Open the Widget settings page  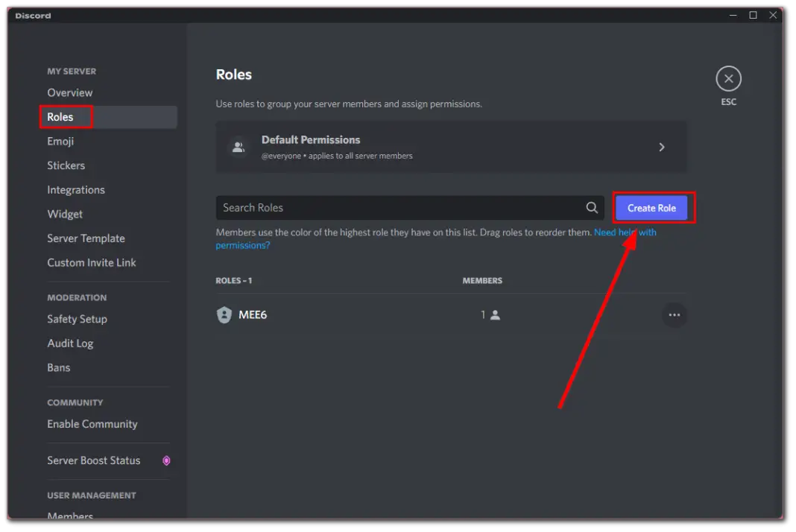(x=65, y=215)
